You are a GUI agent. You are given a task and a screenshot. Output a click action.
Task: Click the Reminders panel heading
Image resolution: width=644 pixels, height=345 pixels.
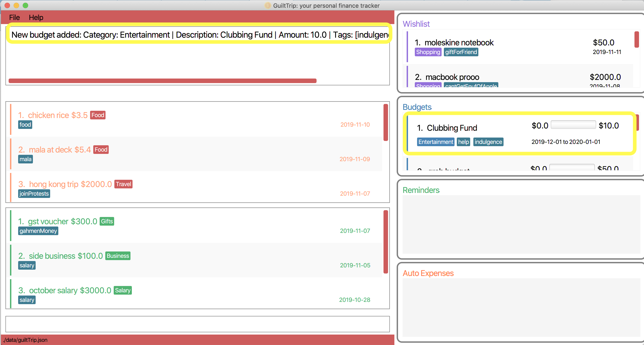pyautogui.click(x=421, y=190)
